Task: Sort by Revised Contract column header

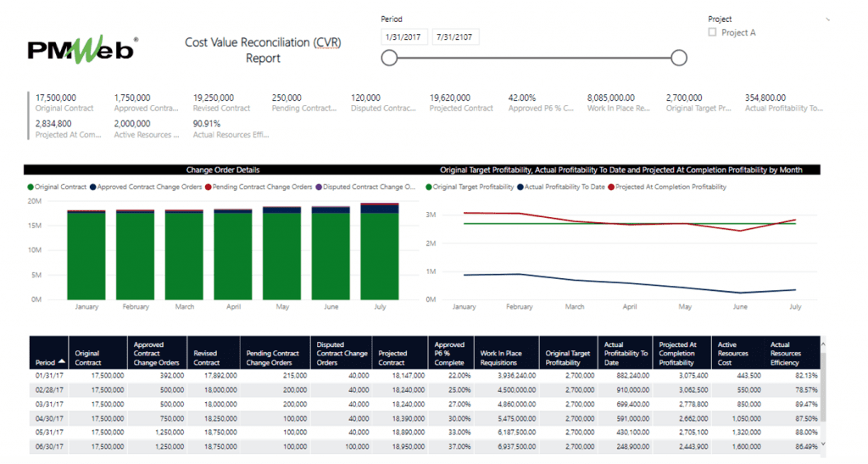Action: click(214, 352)
